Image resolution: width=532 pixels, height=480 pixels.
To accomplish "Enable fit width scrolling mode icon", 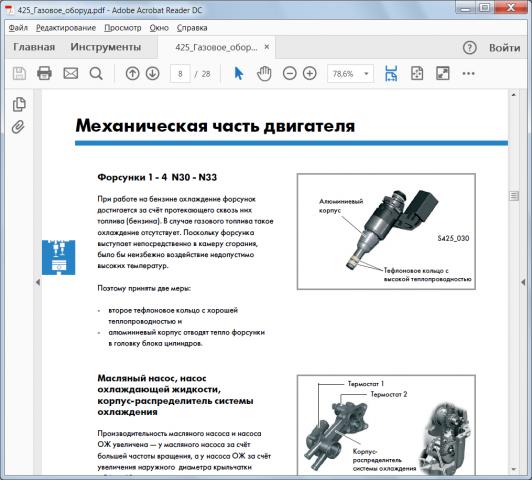I will (x=391, y=73).
